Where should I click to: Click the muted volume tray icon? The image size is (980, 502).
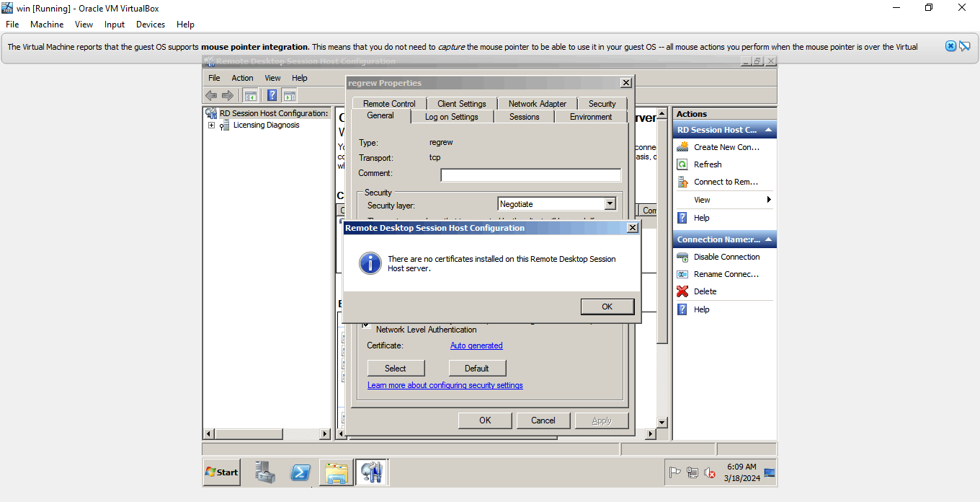[x=710, y=473]
